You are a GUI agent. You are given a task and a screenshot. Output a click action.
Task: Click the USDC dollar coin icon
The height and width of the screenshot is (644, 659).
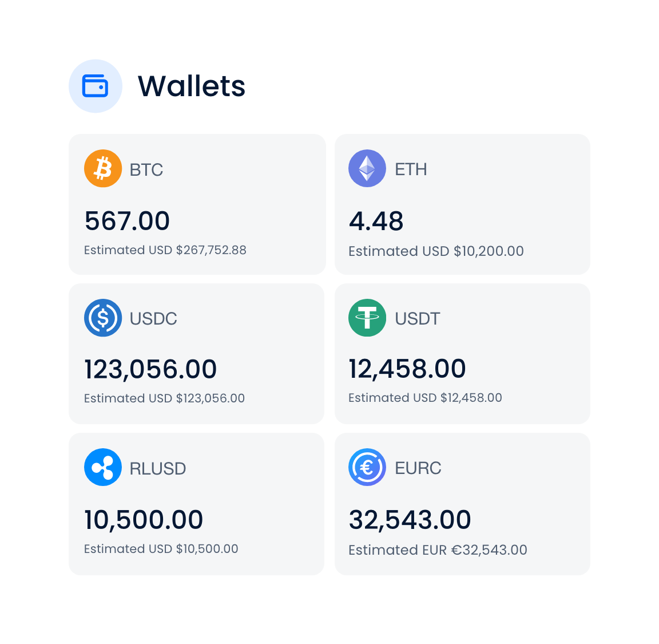[103, 318]
